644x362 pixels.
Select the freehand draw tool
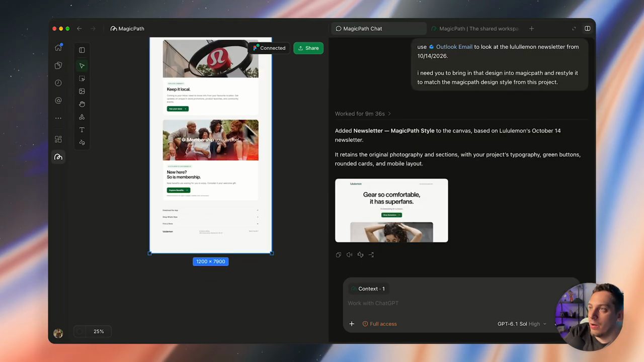[x=82, y=143]
